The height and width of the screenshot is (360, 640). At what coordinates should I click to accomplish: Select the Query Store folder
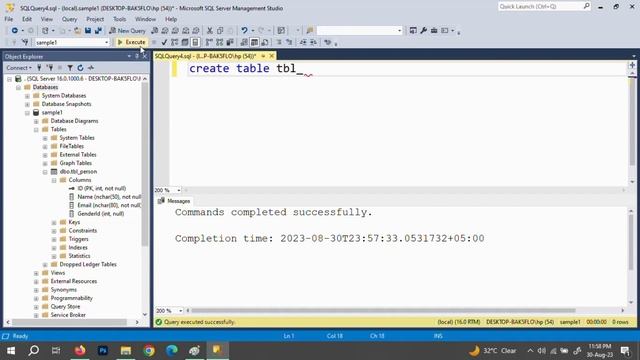coord(65,307)
